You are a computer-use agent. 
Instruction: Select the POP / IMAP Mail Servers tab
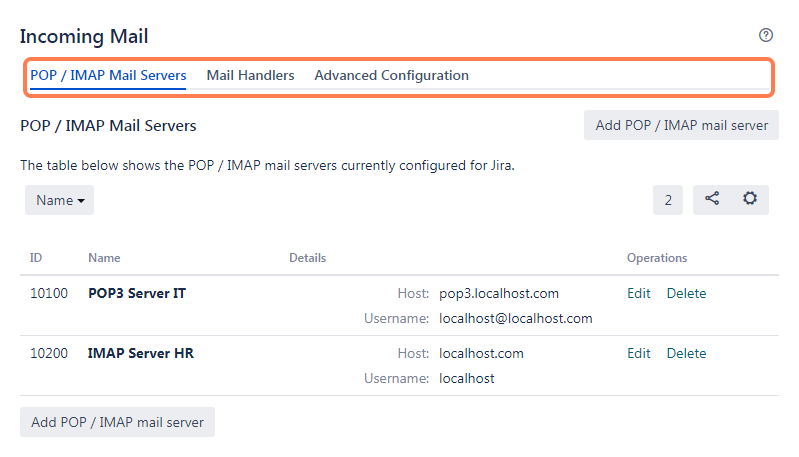108,75
